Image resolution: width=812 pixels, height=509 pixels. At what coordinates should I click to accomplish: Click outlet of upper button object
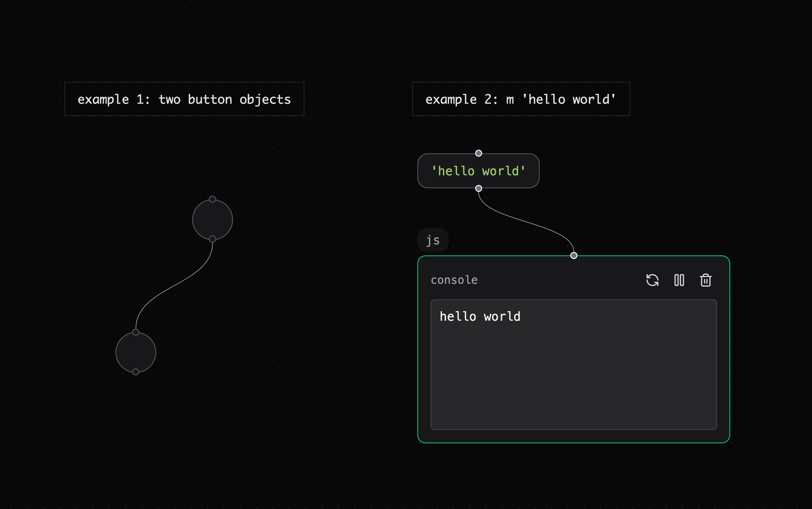[212, 239]
